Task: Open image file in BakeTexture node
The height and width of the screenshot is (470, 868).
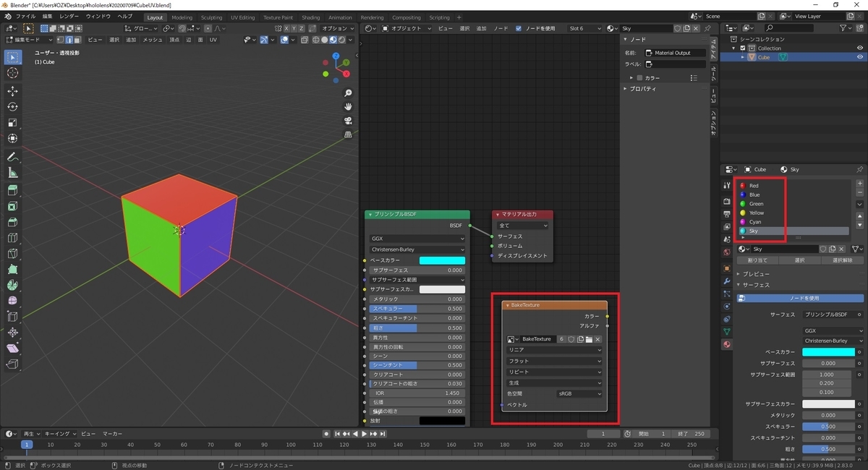Action: coord(589,339)
